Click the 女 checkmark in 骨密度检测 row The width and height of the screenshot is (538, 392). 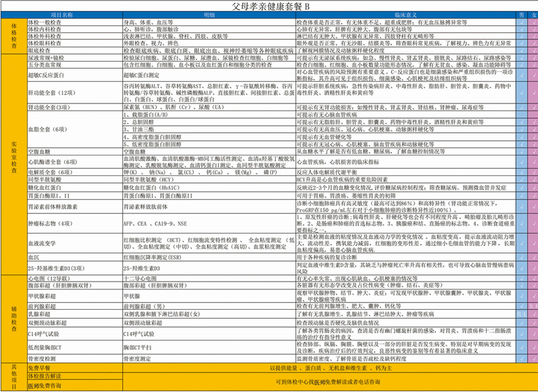[533, 358]
